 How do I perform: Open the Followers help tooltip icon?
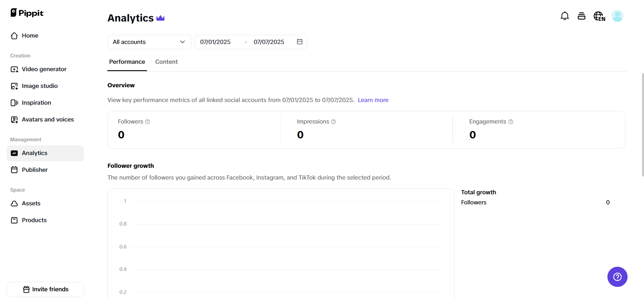[x=148, y=121]
